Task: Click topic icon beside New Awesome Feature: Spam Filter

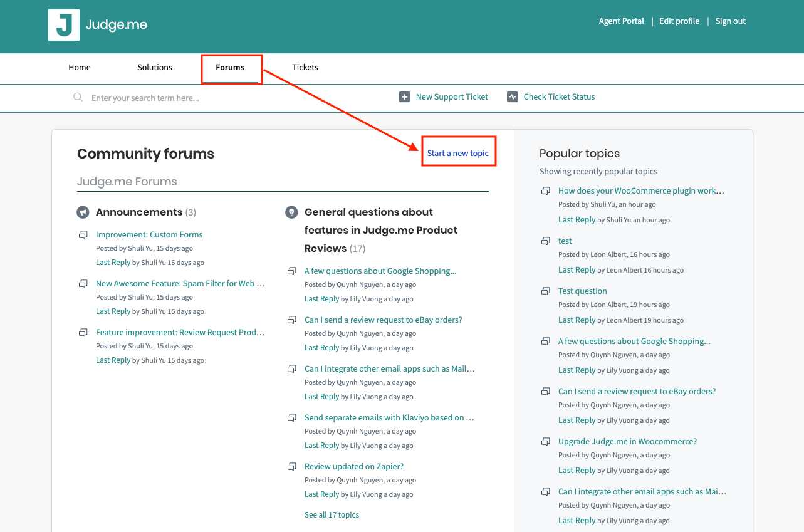Action: tap(83, 284)
